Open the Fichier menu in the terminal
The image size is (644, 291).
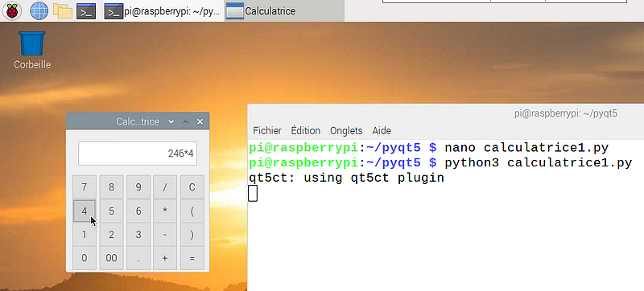(267, 131)
